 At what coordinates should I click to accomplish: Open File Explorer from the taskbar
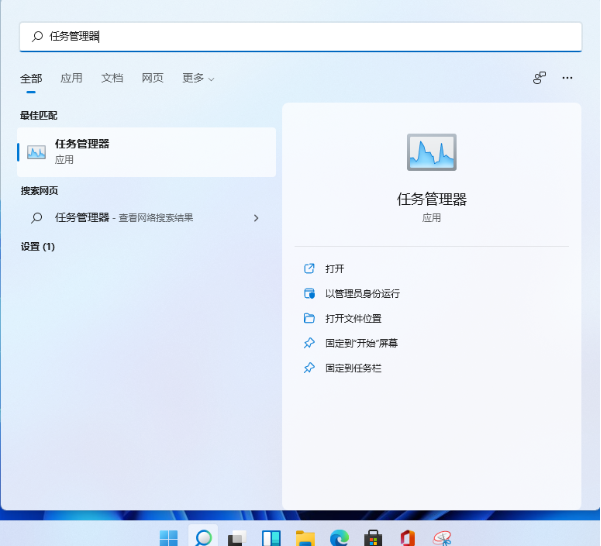pyautogui.click(x=305, y=538)
